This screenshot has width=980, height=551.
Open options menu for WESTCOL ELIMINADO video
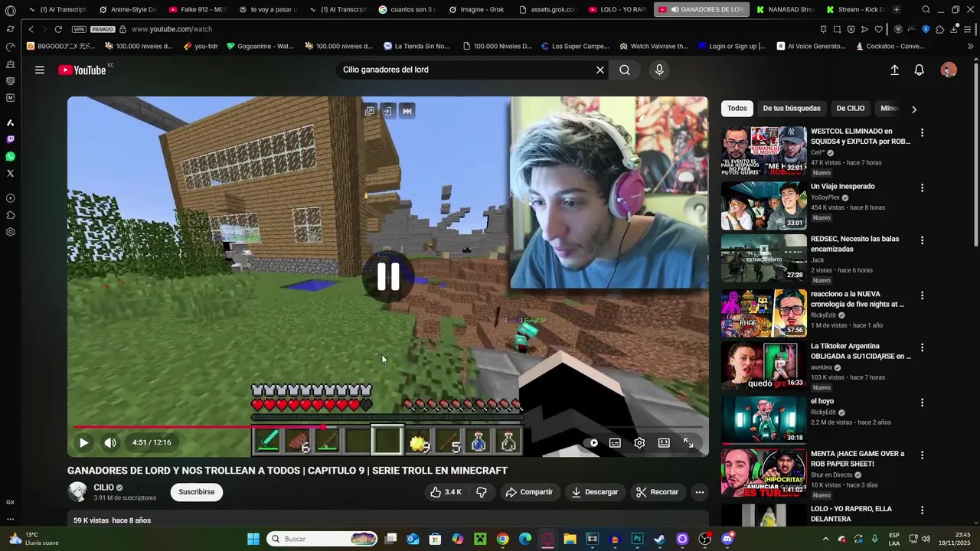click(922, 132)
